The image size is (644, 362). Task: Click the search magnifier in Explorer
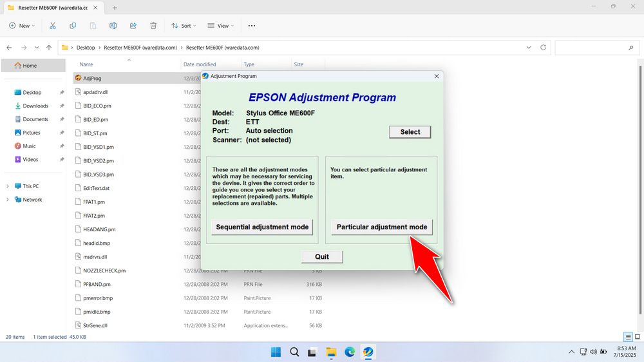coord(631,48)
